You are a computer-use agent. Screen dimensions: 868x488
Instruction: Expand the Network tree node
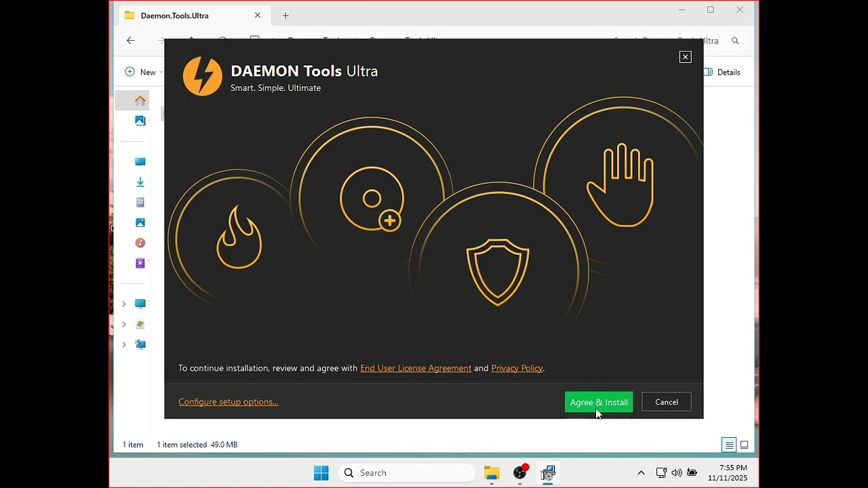tap(124, 344)
